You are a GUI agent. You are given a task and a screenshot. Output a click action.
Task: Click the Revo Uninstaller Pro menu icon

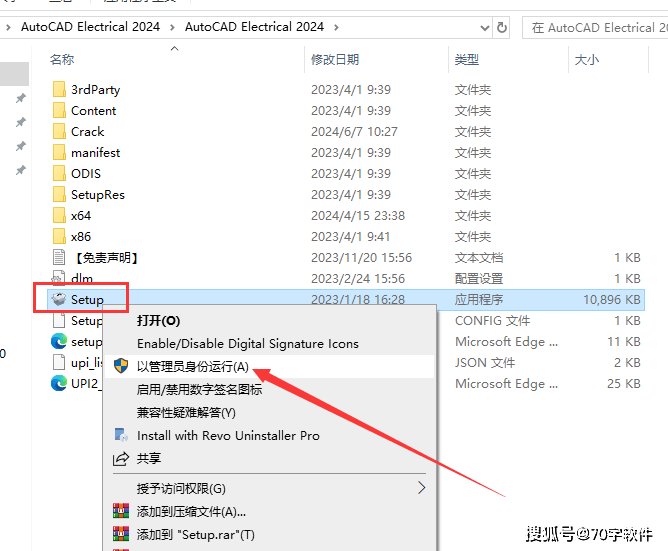coord(121,435)
